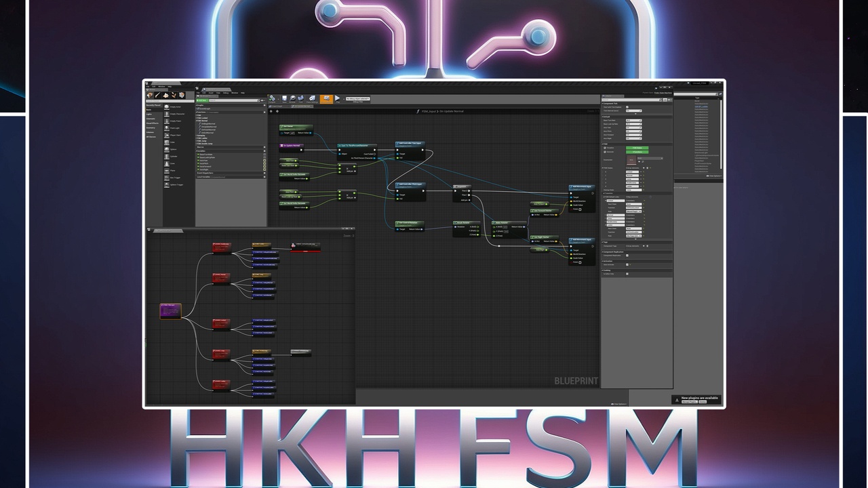This screenshot has height=488, width=868.
Task: Open World Outliner View Options
Action: tap(715, 176)
